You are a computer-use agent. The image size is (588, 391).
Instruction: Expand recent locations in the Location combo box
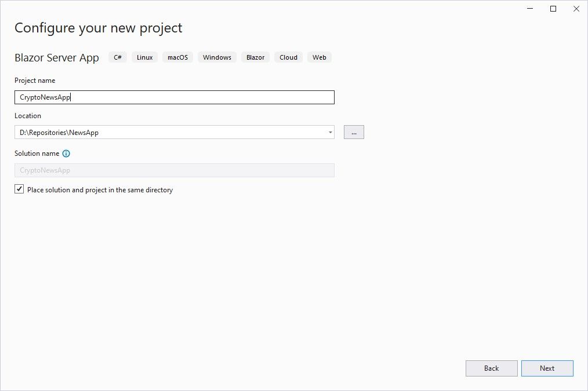pos(330,132)
